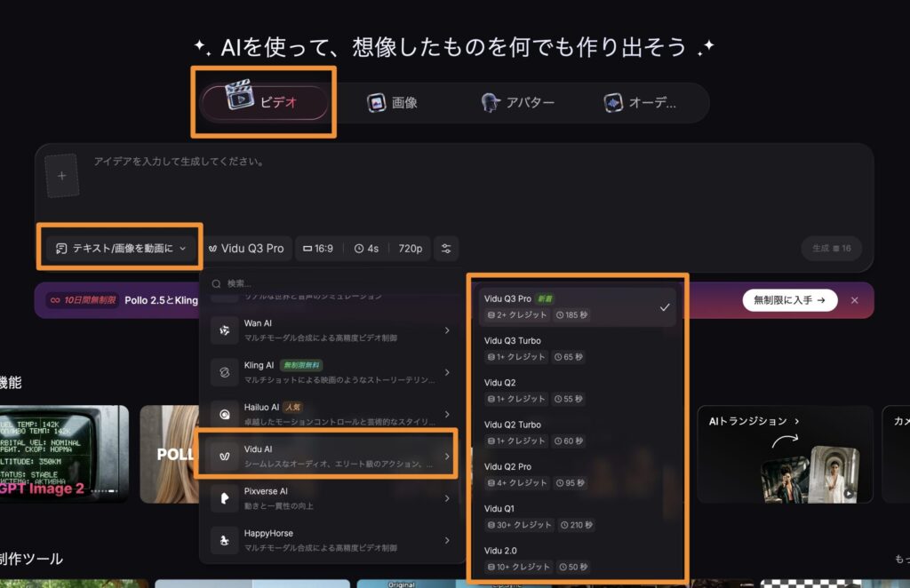This screenshot has height=588, width=910.
Task: Click the model 検索 search field
Action: click(331, 283)
